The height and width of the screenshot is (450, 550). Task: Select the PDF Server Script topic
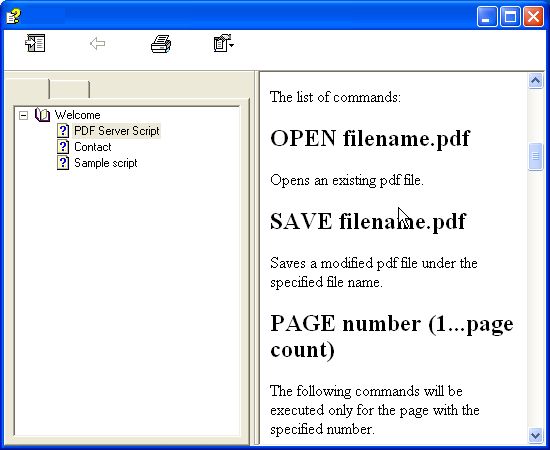pos(116,131)
